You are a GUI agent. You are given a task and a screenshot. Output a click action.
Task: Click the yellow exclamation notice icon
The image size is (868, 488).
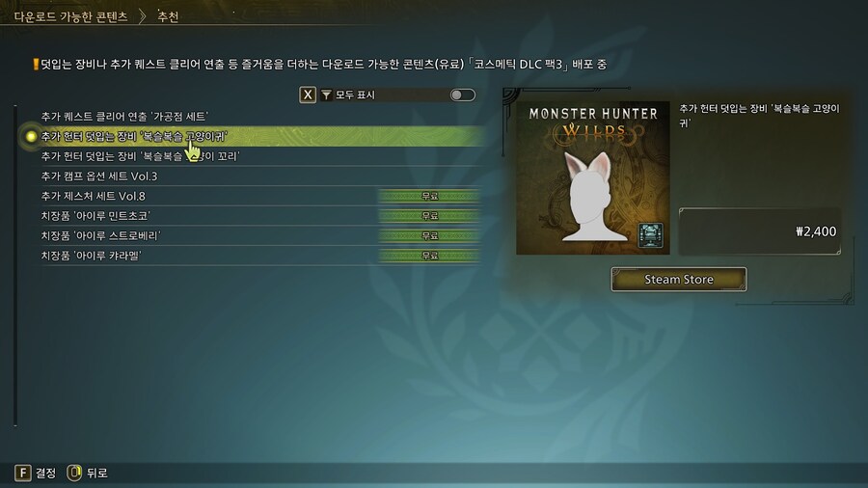36,65
